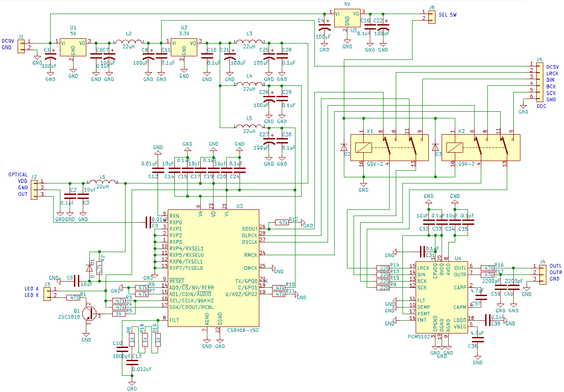The width and height of the screenshot is (564, 392).
Task: Click the K1 G5V-2 relay
Action: pyautogui.click(x=389, y=147)
